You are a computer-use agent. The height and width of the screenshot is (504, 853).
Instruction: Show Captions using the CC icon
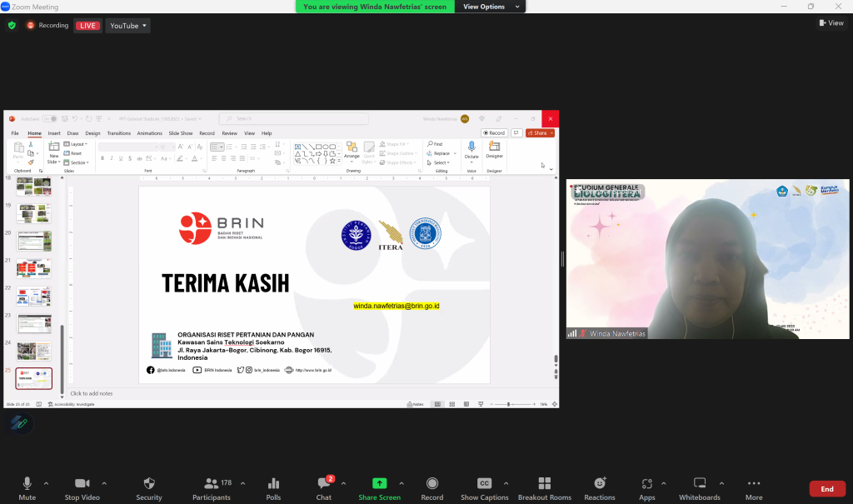point(484,483)
